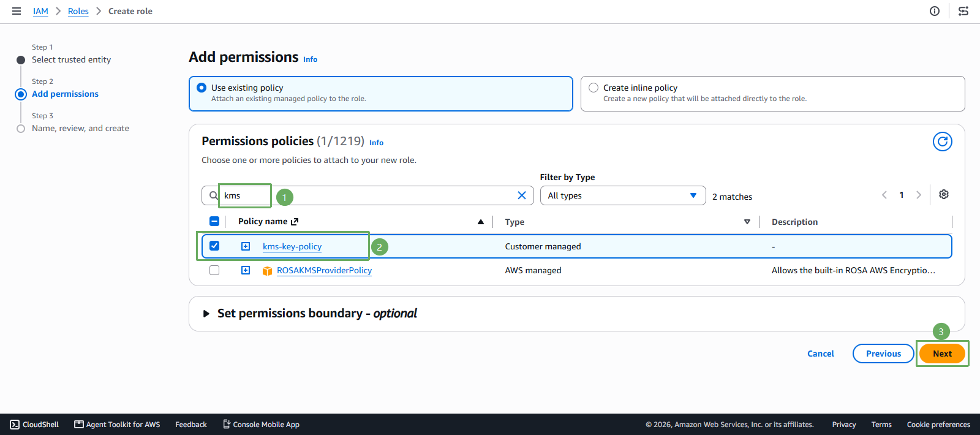This screenshot has width=980, height=435.
Task: Go to IAM breadcrumb
Action: (x=40, y=11)
